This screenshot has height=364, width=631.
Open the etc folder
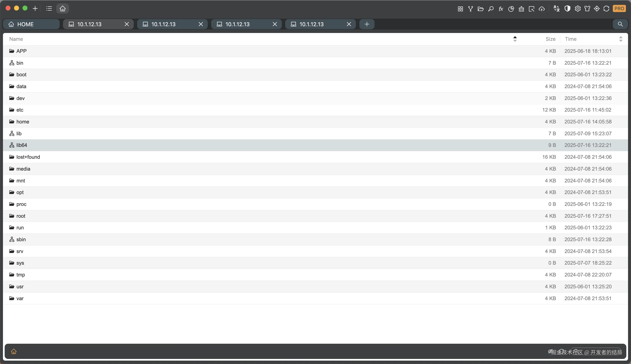(20, 110)
